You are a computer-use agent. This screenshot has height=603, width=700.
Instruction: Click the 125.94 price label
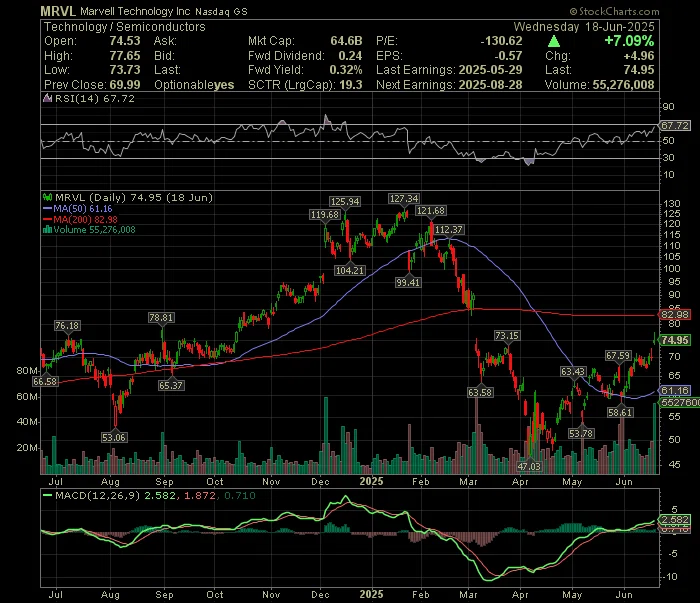click(345, 202)
